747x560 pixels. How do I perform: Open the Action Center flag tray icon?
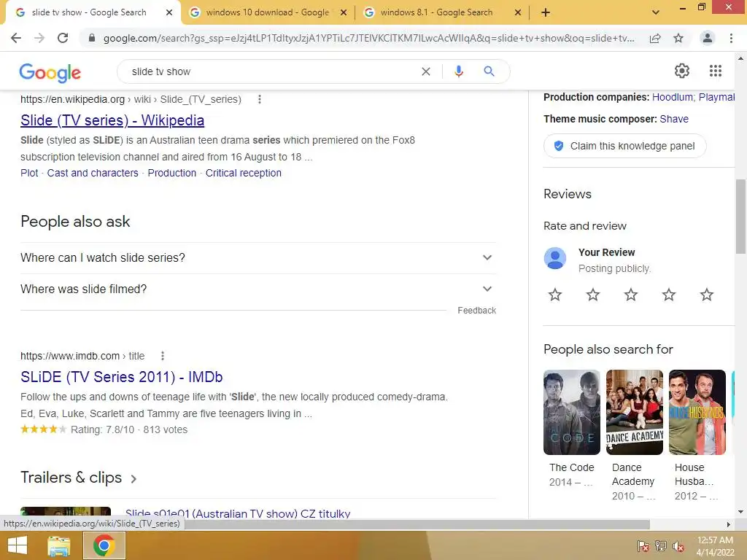[x=643, y=546]
